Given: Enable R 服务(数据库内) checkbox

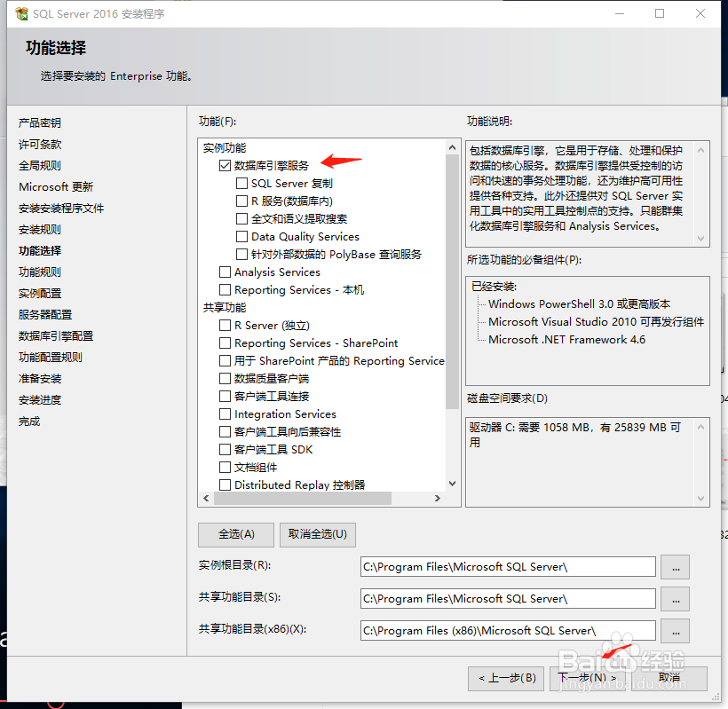Looking at the screenshot, I should (x=241, y=201).
